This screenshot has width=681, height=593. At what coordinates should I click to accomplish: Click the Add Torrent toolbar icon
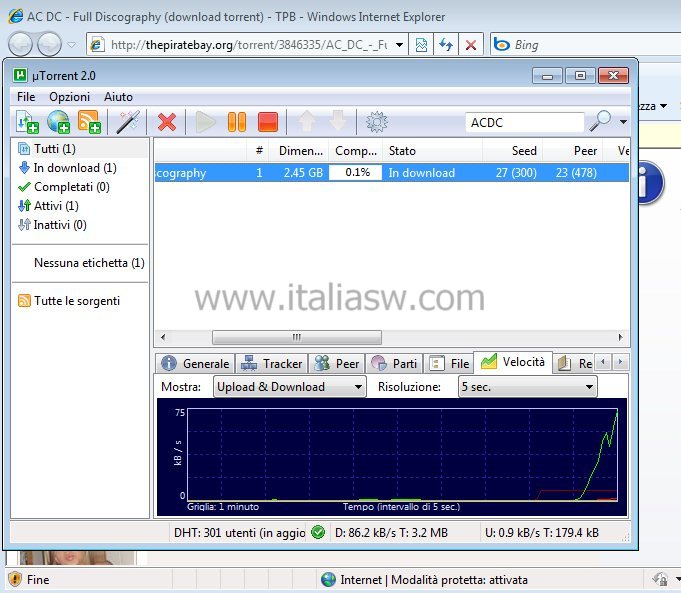point(27,122)
